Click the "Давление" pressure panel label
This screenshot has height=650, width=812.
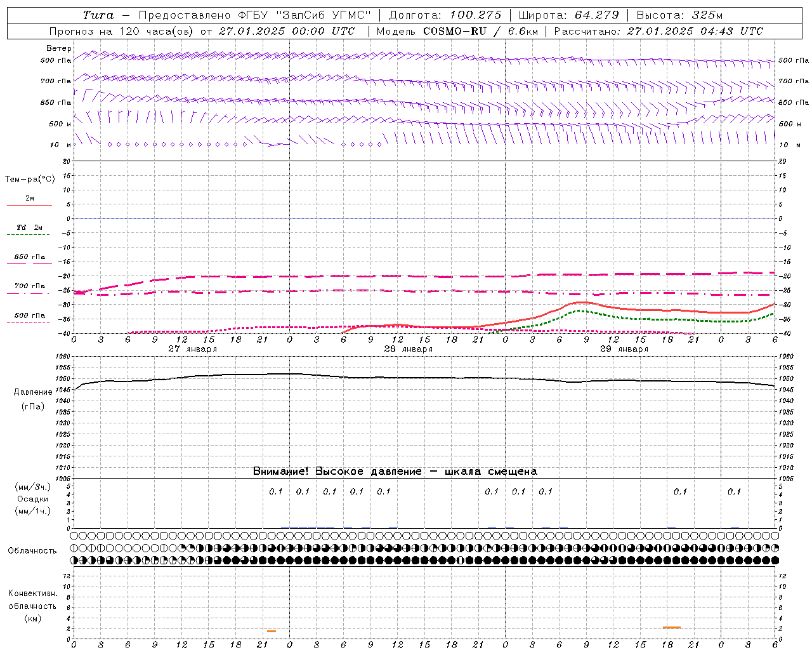[33, 392]
